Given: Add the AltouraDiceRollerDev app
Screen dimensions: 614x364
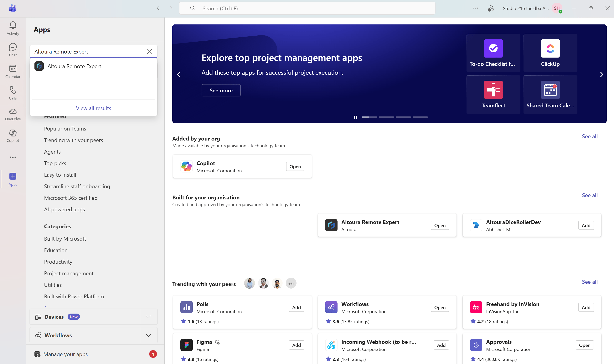Looking at the screenshot, I should point(586,225).
